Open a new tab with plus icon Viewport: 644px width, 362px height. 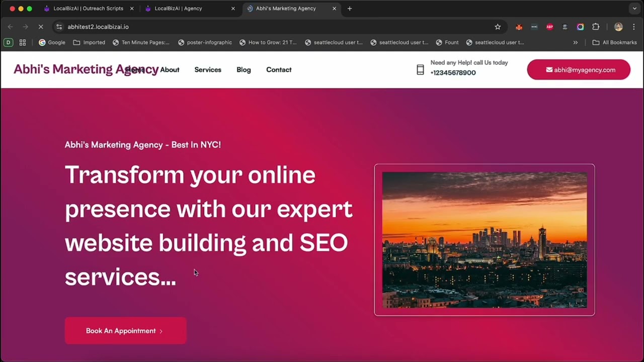(x=350, y=9)
